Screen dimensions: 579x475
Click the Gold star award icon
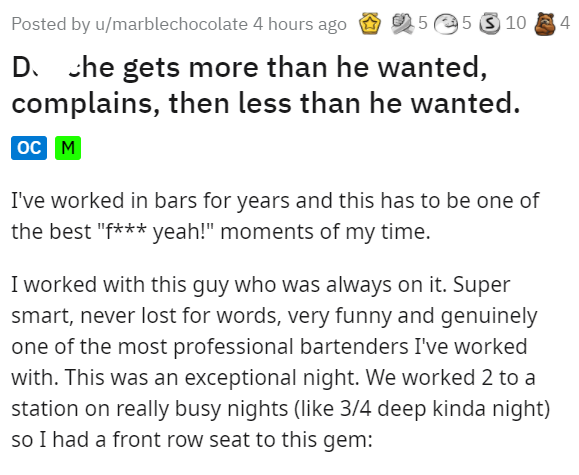click(x=370, y=24)
